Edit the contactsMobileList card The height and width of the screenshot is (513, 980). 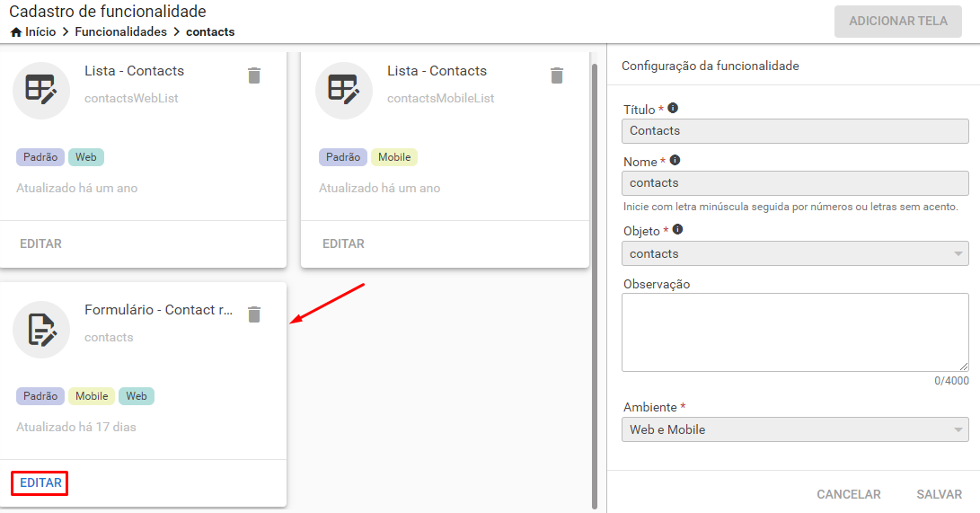pos(343,243)
